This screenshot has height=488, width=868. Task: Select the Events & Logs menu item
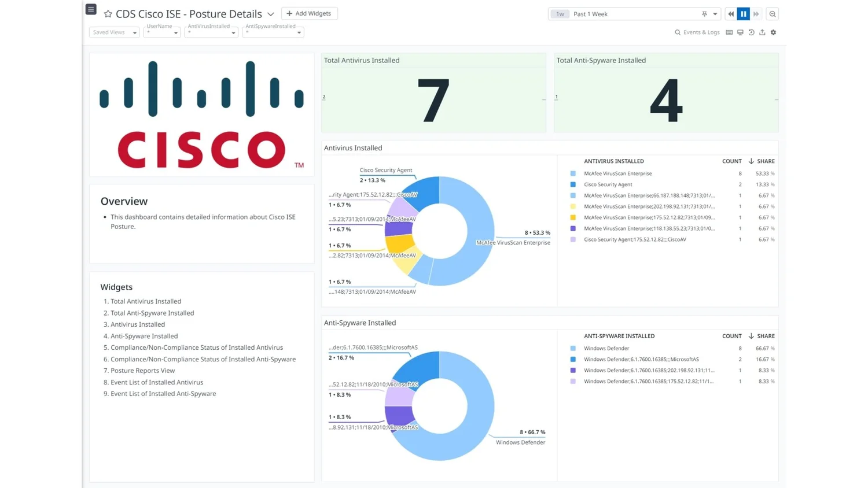tap(701, 32)
